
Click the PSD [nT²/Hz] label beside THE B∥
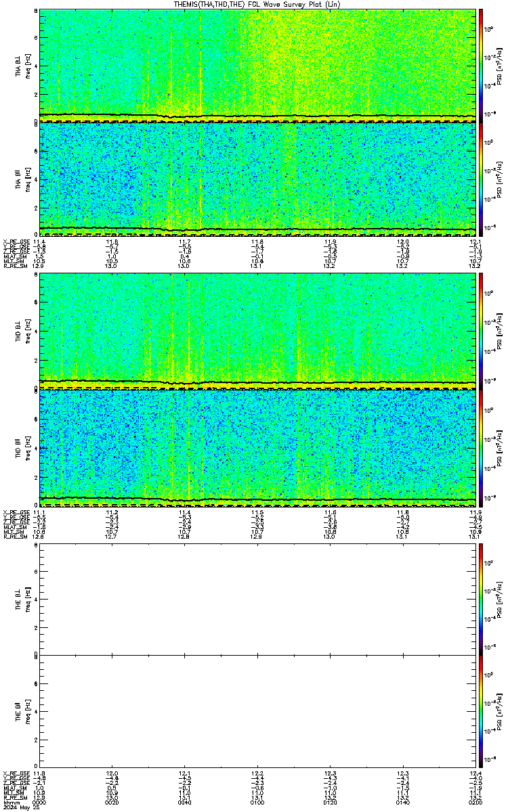click(x=500, y=710)
